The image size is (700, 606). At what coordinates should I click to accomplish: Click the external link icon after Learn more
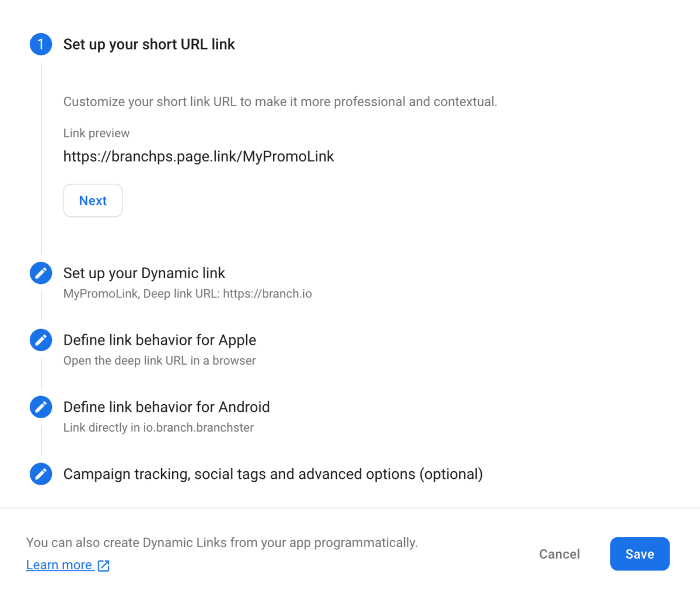coord(103,565)
